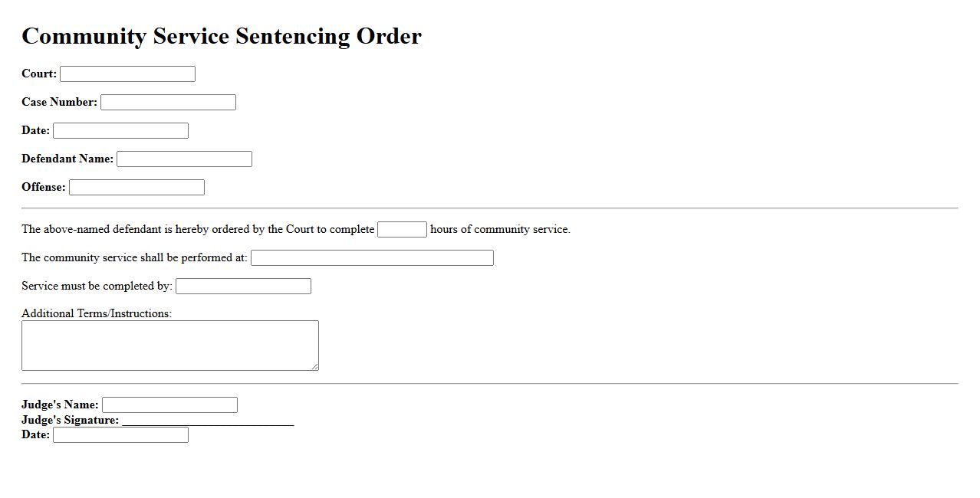Screen dimensions: 980x498
Task: Click the 'Judge's Signature:' label text
Action: pyautogui.click(x=71, y=421)
